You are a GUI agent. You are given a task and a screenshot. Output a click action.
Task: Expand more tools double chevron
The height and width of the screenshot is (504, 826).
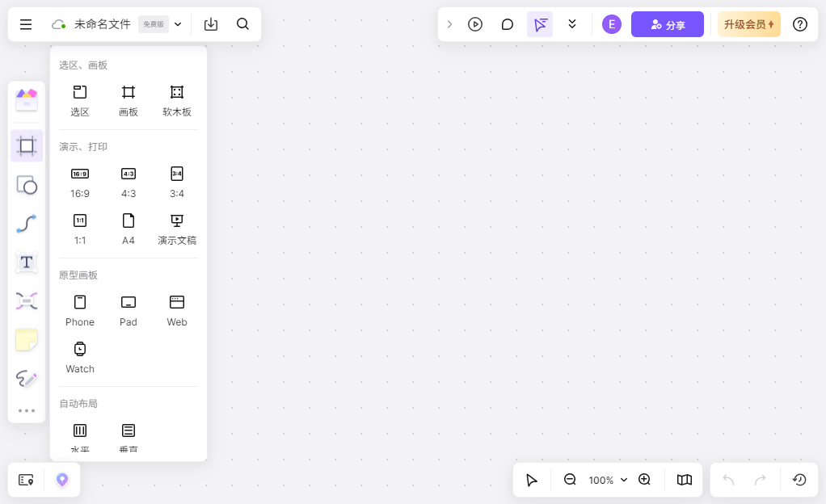pos(572,24)
